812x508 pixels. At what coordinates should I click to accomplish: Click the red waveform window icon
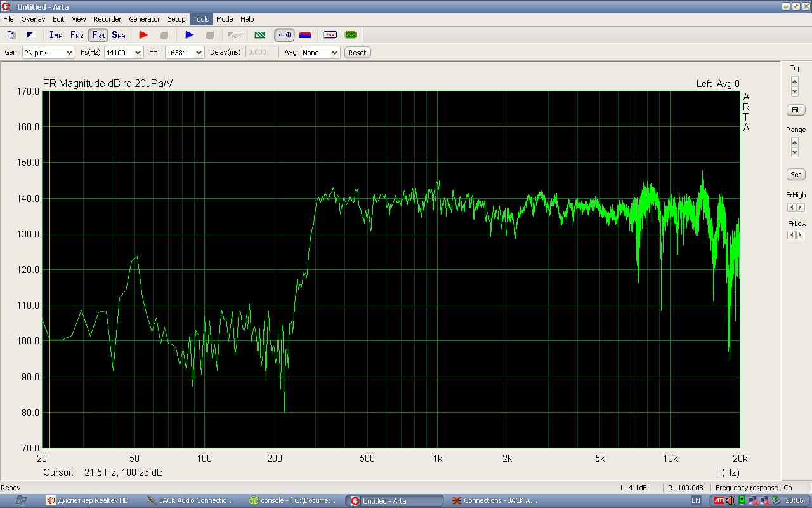point(330,35)
